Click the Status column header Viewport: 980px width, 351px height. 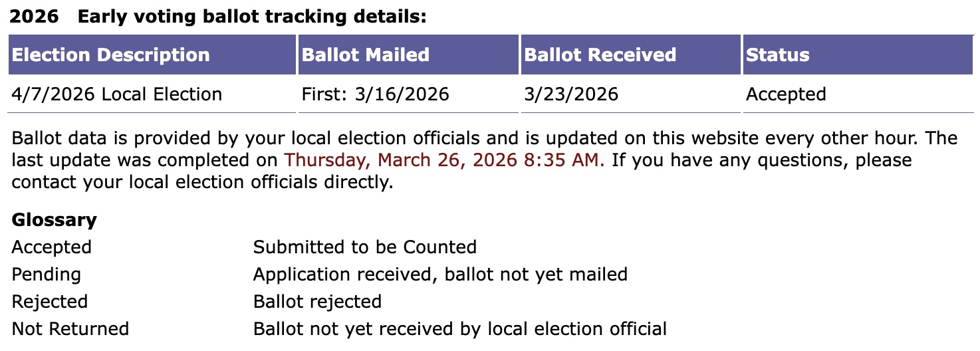point(778,55)
